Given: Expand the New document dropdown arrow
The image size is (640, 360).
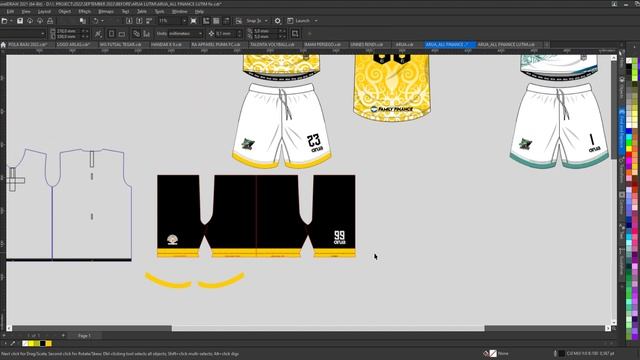Looking at the screenshot, I should 11,20.
